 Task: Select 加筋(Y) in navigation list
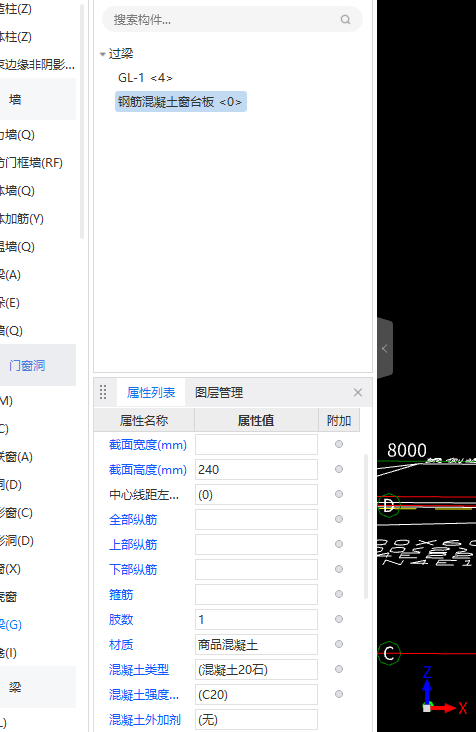coord(22,218)
